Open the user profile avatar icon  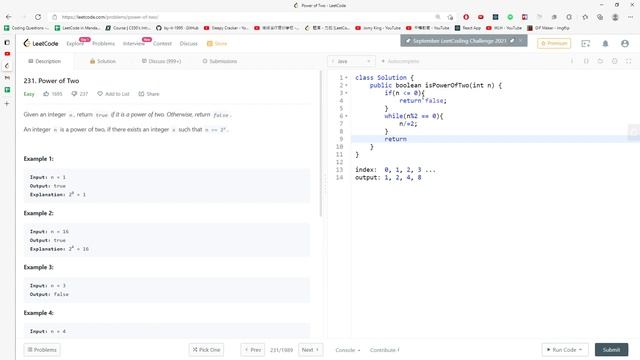coord(624,43)
